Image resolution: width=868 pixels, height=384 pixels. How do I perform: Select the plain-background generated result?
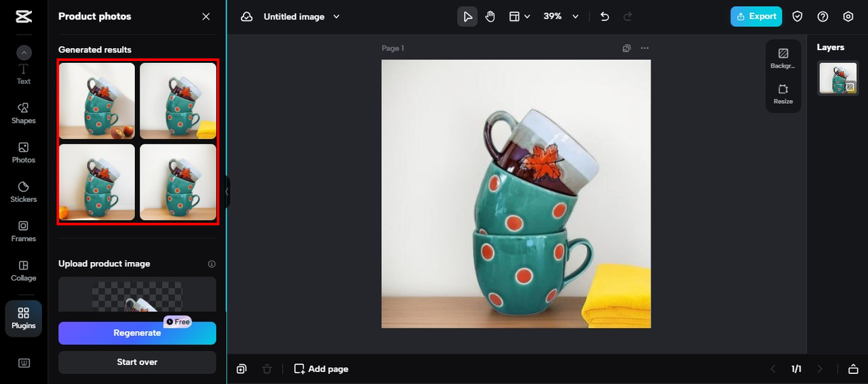(178, 182)
